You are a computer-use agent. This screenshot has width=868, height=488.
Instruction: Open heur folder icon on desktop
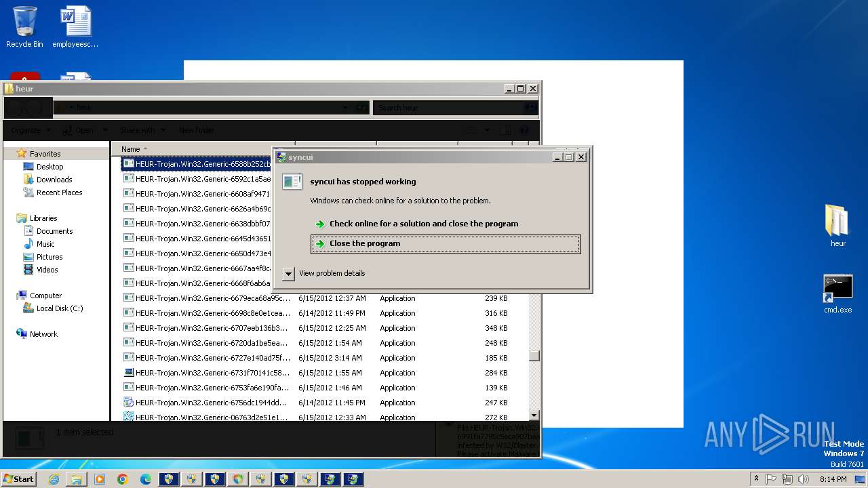tap(837, 226)
